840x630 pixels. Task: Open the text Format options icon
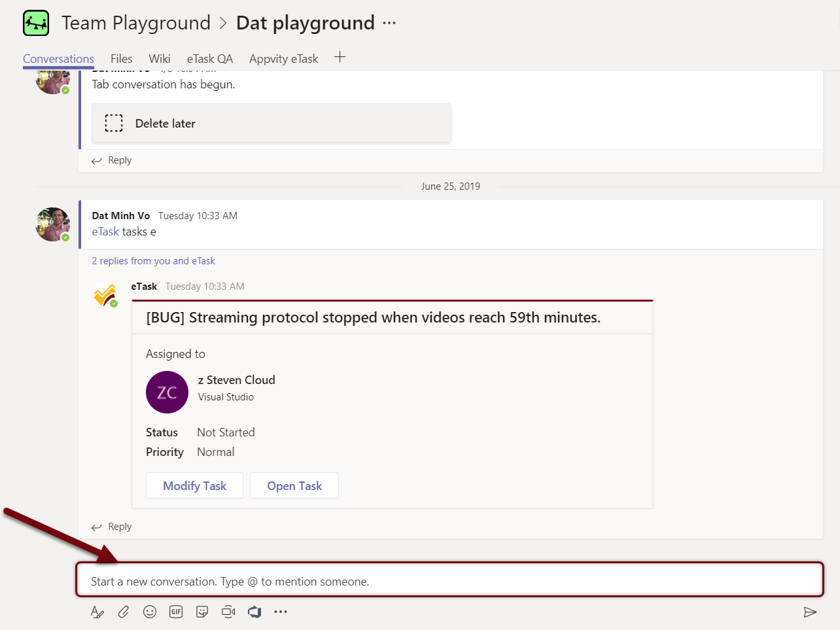pyautogui.click(x=97, y=612)
